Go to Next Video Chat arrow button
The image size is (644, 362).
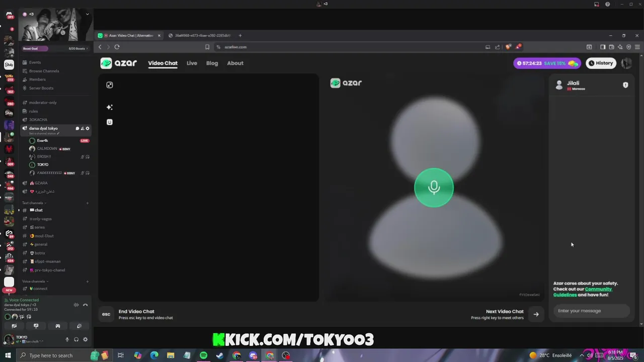pos(536,314)
